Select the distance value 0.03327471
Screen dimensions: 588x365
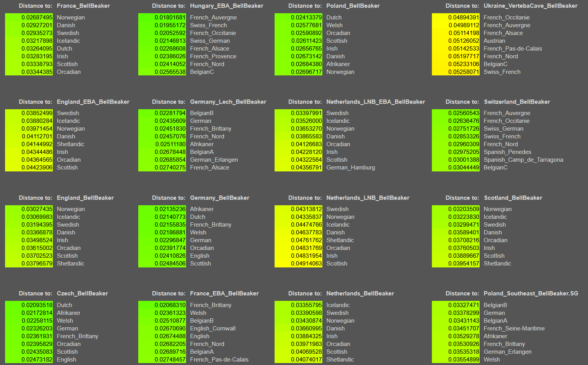(464, 305)
